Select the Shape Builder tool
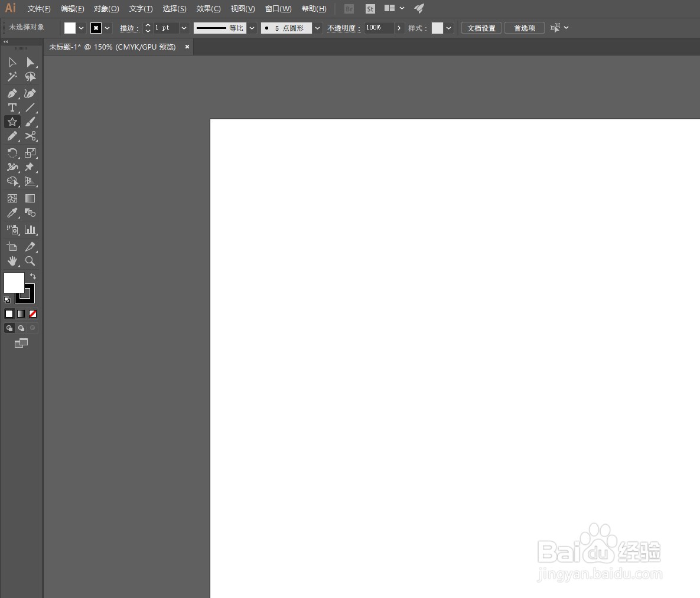 tap(12, 182)
